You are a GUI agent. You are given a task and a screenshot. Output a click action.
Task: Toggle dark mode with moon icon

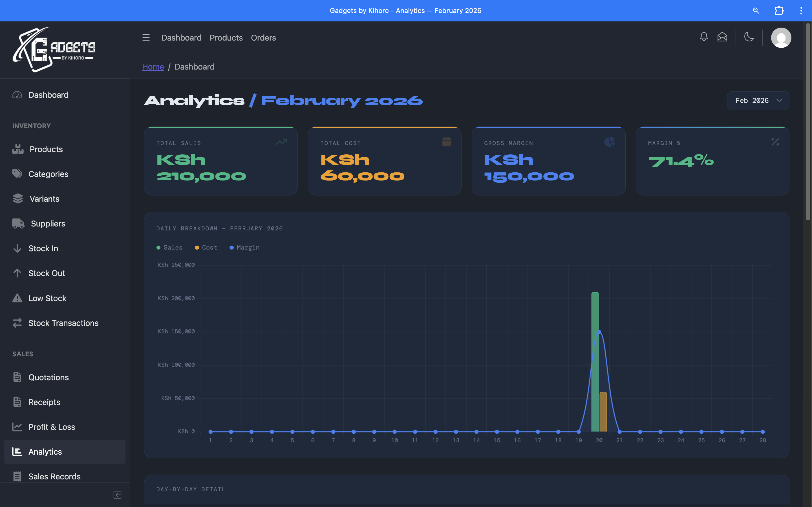(749, 37)
